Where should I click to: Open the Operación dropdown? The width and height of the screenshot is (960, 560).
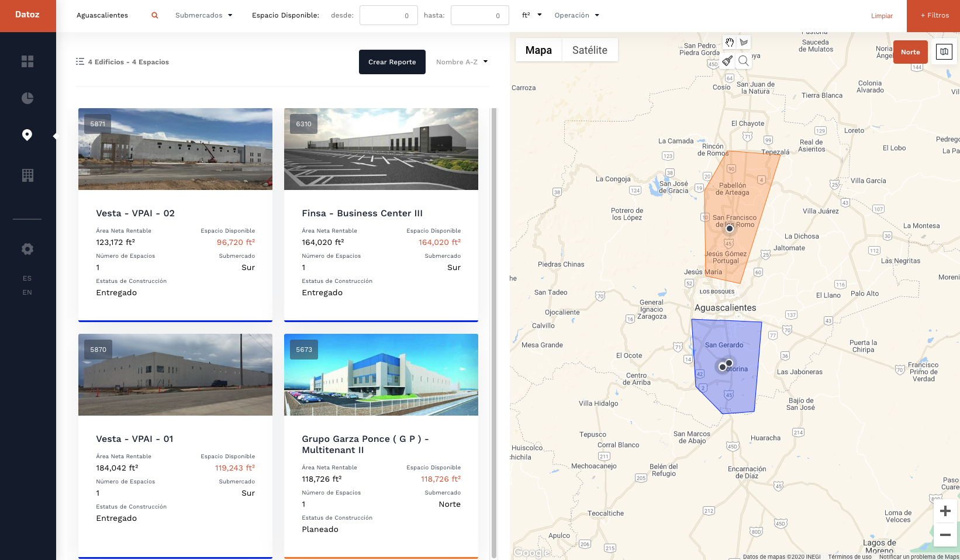coord(576,16)
